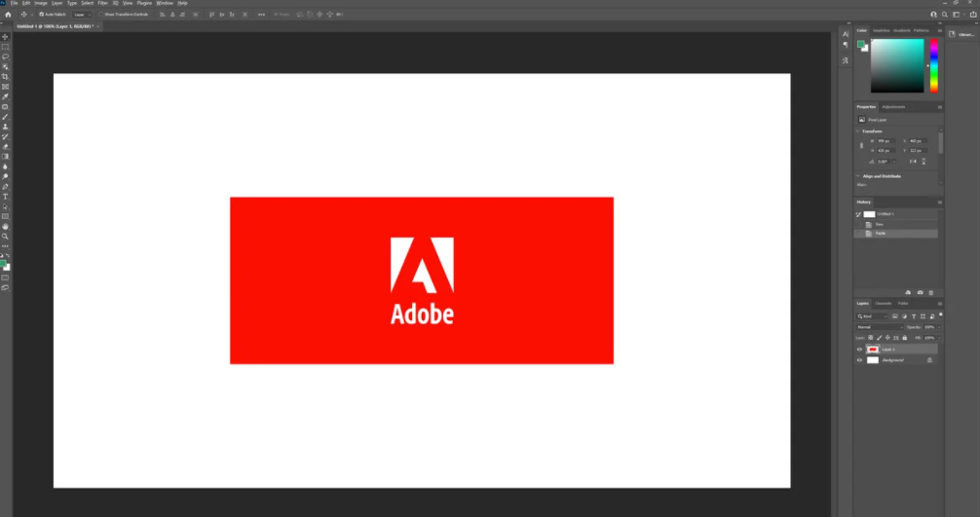Toggle lock all padlock icon
The width and height of the screenshot is (980, 517).
click(x=904, y=338)
